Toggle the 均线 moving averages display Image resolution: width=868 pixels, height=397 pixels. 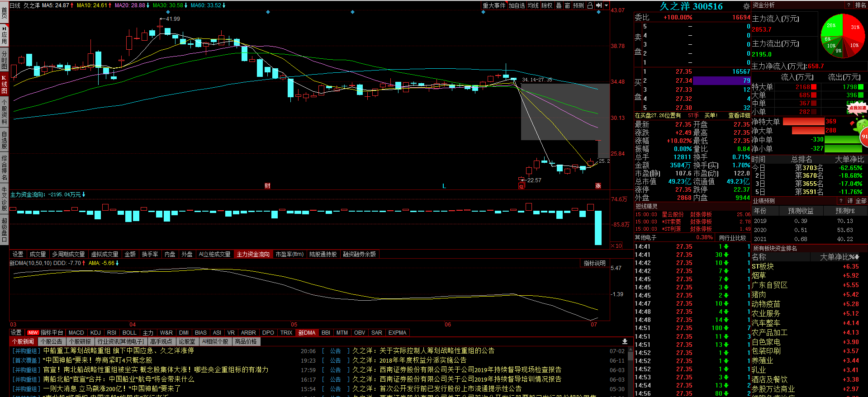point(533,5)
